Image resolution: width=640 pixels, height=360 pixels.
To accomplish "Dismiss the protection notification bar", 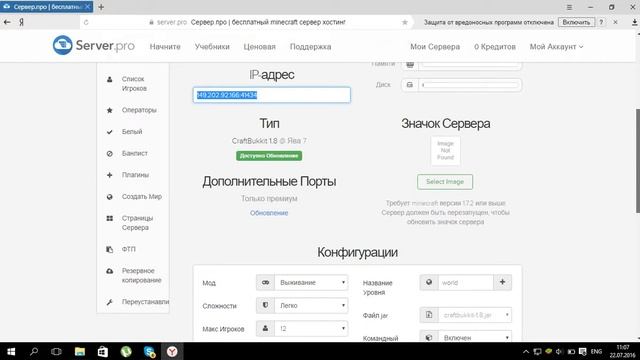I will 616,22.
